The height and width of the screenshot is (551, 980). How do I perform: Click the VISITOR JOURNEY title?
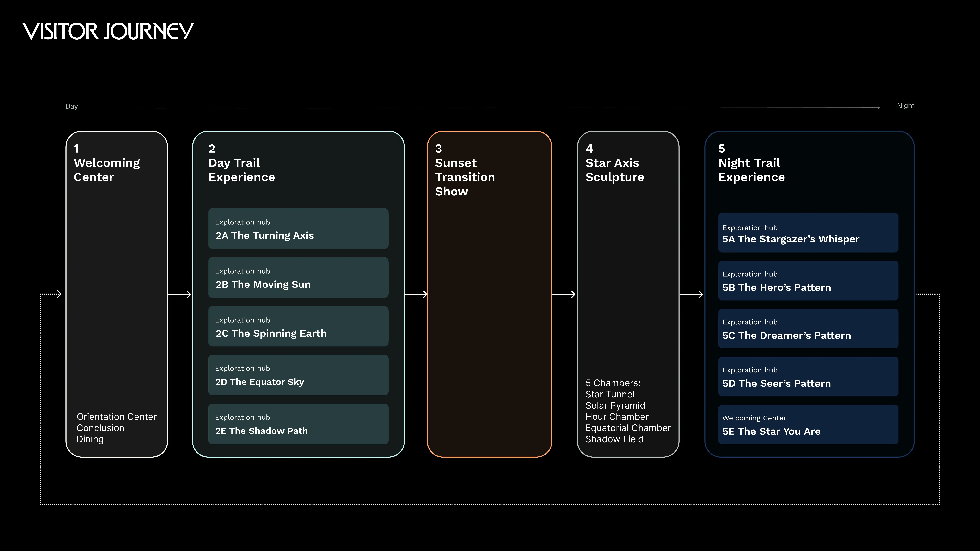pyautogui.click(x=108, y=31)
